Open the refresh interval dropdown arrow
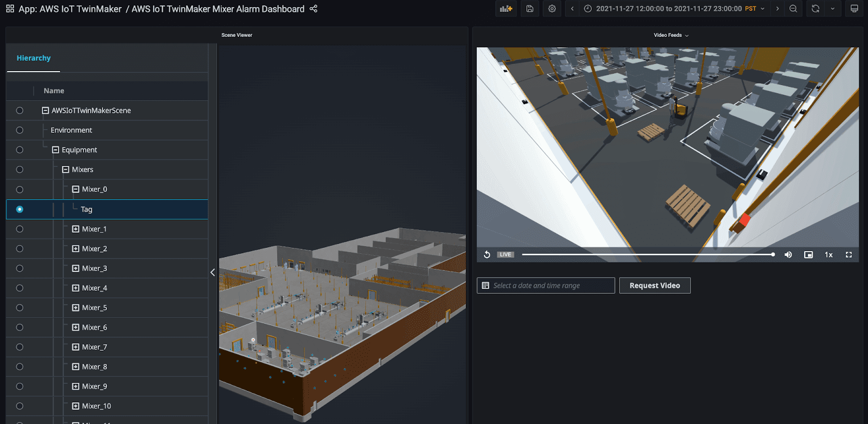The image size is (868, 424). pyautogui.click(x=832, y=9)
